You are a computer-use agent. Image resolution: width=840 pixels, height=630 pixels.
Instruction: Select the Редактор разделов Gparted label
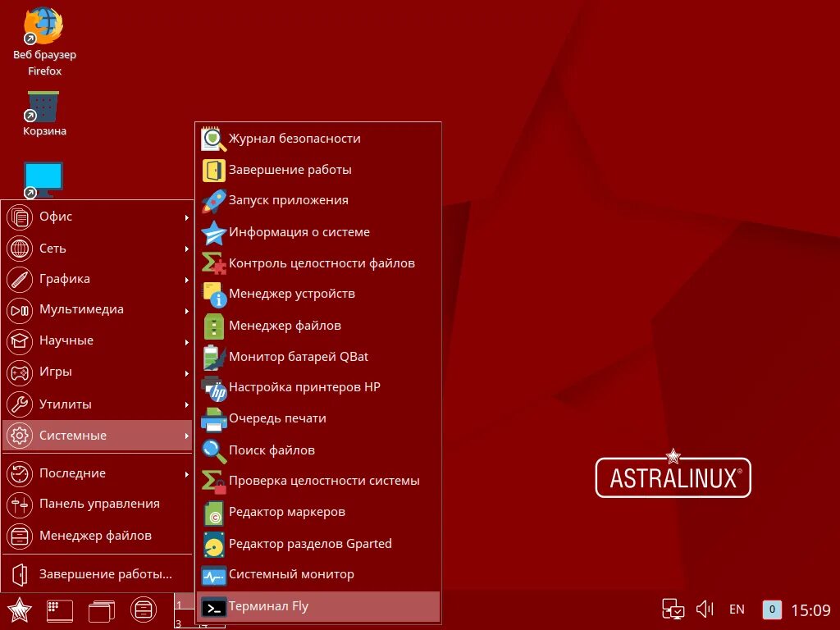tap(310, 545)
